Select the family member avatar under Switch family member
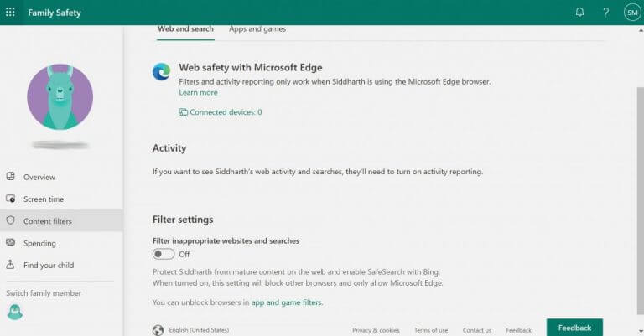Image resolution: width=644 pixels, height=336 pixels. click(x=15, y=313)
